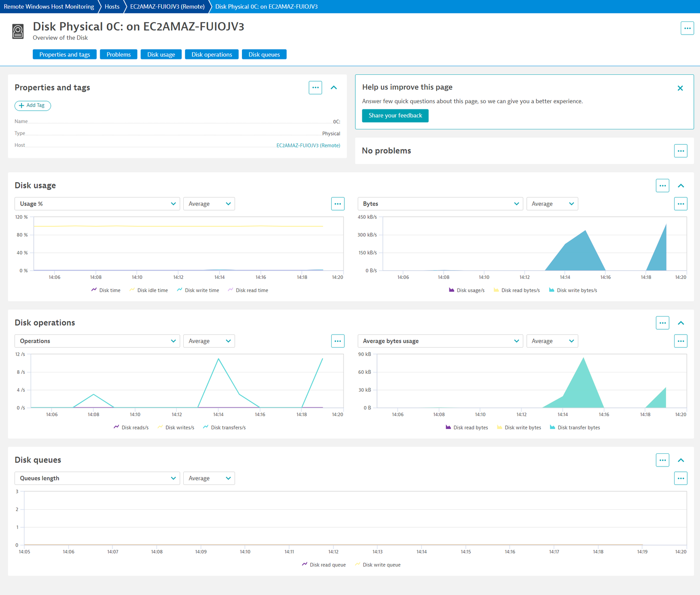Screen dimensions: 700x595
Task: Jump to Disk operations section tab
Action: [x=212, y=54]
